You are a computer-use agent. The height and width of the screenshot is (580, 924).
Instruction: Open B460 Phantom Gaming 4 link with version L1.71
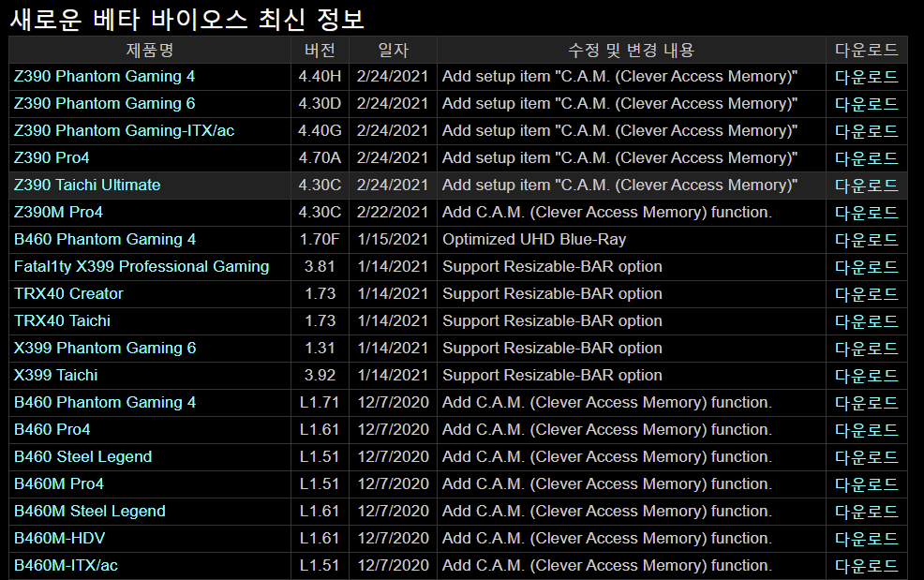(x=105, y=402)
